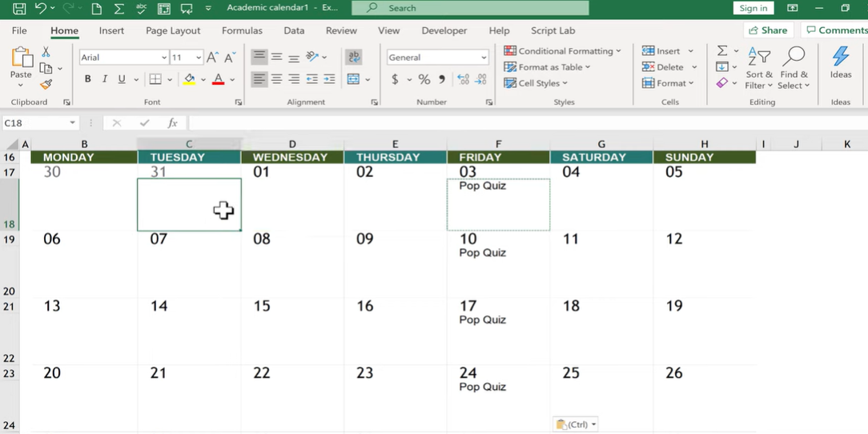Click the Undo arrow icon
The image size is (868, 434).
(x=40, y=8)
